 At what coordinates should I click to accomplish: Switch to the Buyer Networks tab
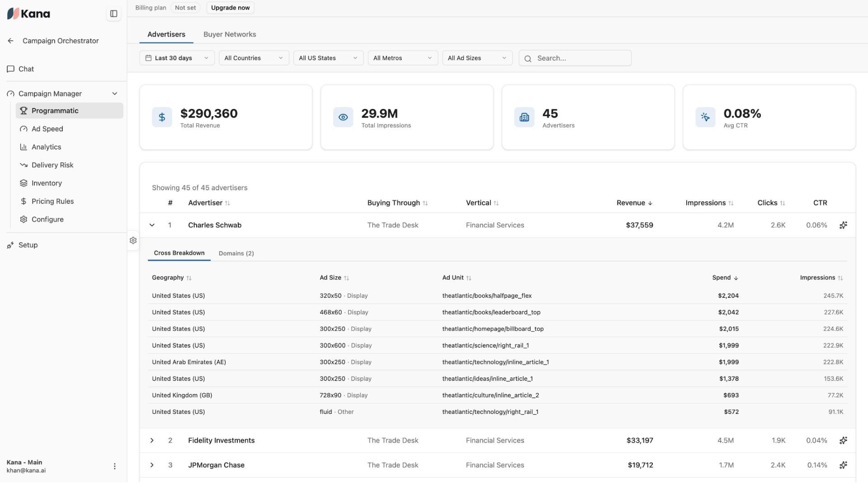230,34
